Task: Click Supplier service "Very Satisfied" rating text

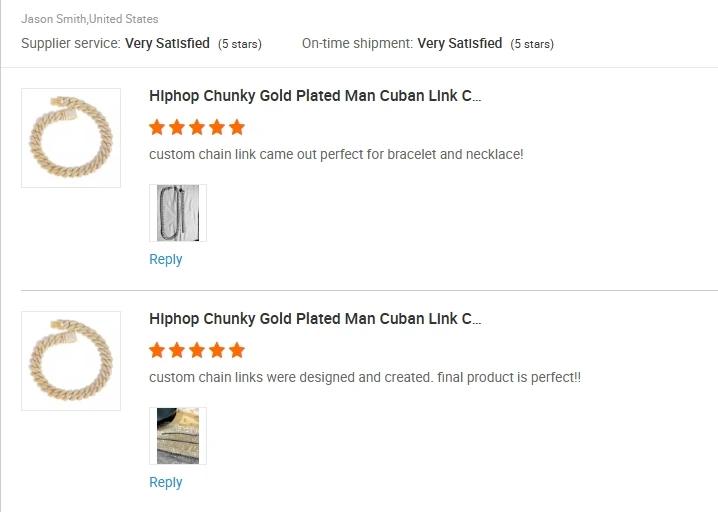Action: pos(167,43)
